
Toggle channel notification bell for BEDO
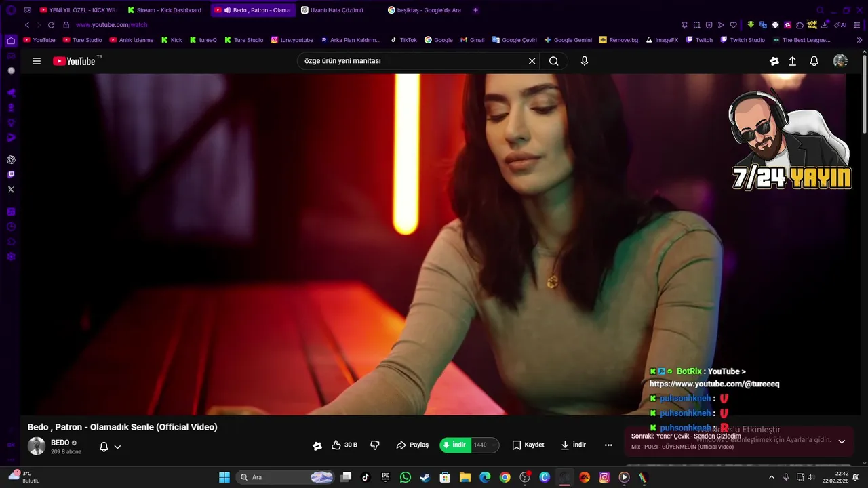coord(104,447)
